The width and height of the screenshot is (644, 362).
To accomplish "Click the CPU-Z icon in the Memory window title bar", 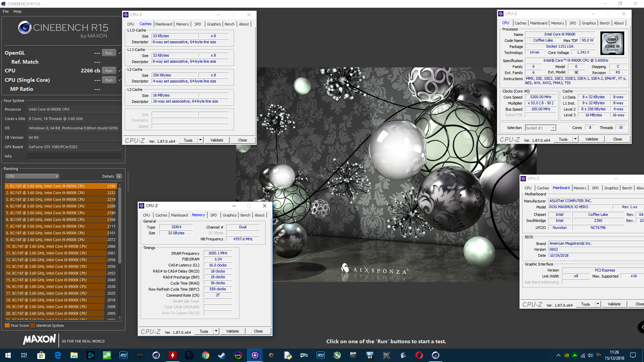I will coord(142,206).
